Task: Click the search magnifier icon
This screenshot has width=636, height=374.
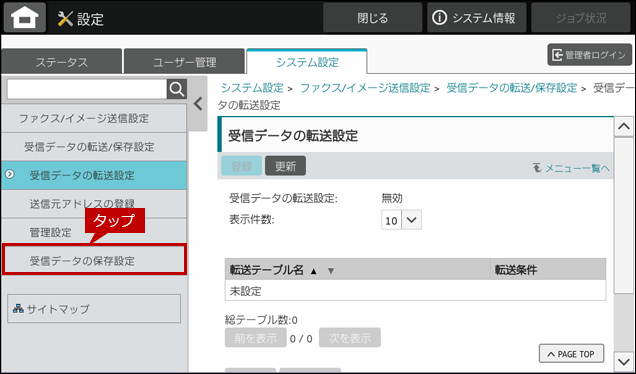Action: click(x=177, y=89)
